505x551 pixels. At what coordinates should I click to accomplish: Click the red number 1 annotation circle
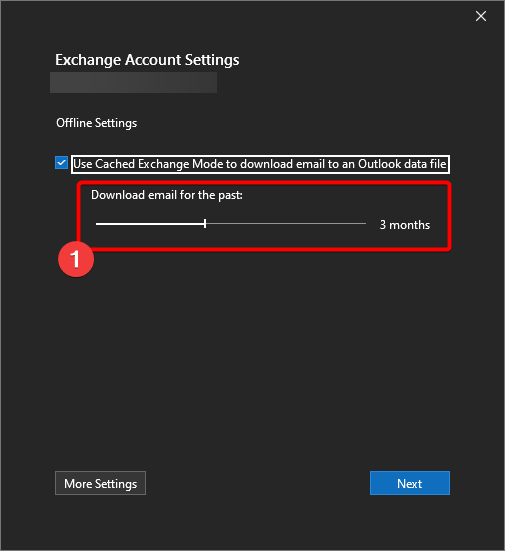[76, 259]
